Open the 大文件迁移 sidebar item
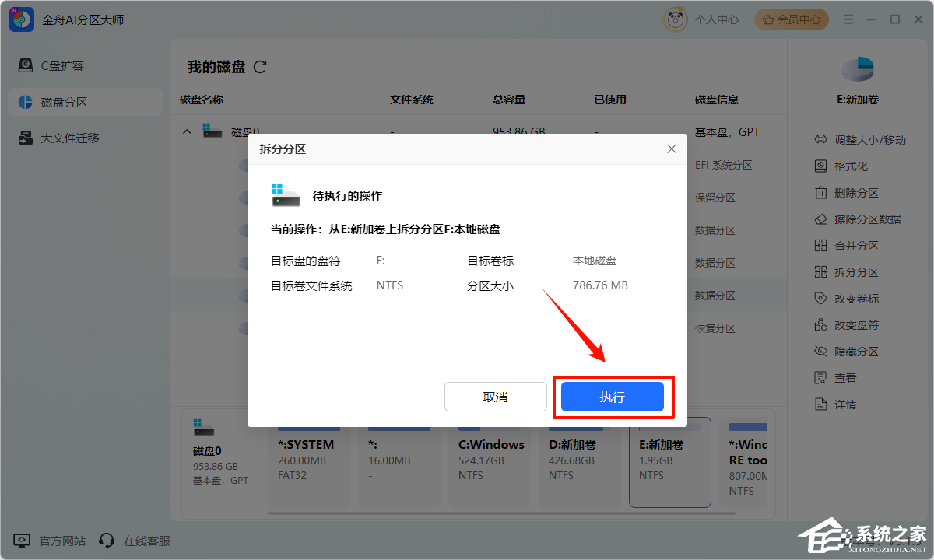This screenshot has height=560, width=934. (x=85, y=138)
